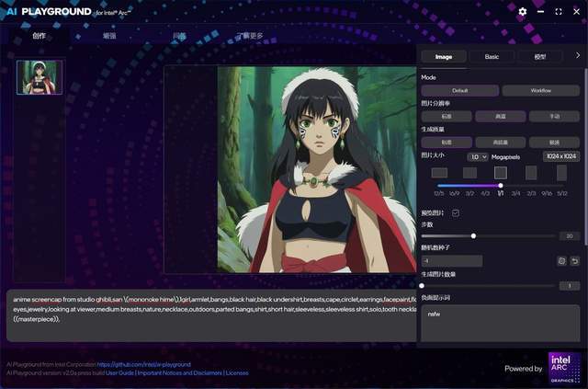Select Workflow mode
Viewport: 588px width, 389px height.
(x=541, y=90)
